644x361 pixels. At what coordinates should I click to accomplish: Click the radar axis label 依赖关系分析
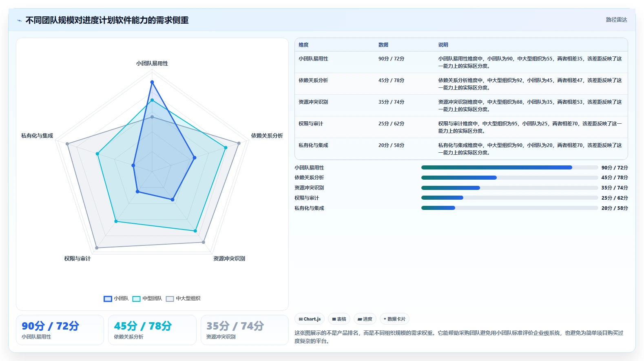pyautogui.click(x=267, y=136)
